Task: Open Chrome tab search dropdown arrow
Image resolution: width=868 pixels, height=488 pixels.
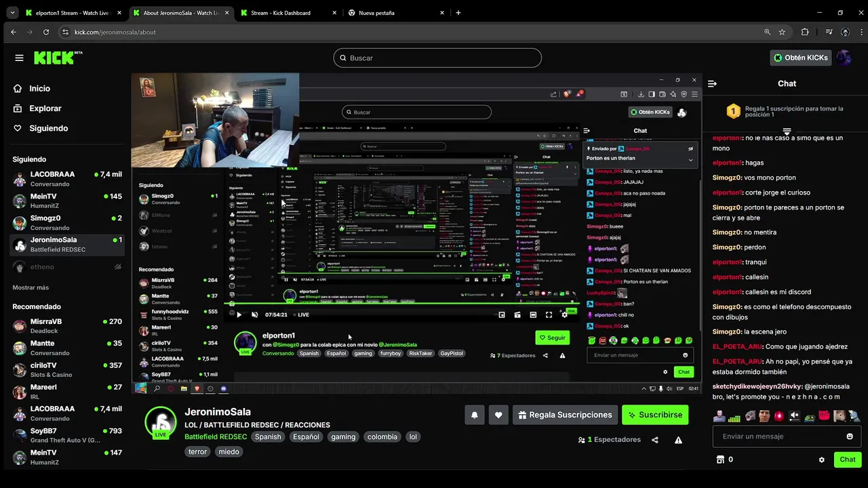Action: click(x=11, y=12)
